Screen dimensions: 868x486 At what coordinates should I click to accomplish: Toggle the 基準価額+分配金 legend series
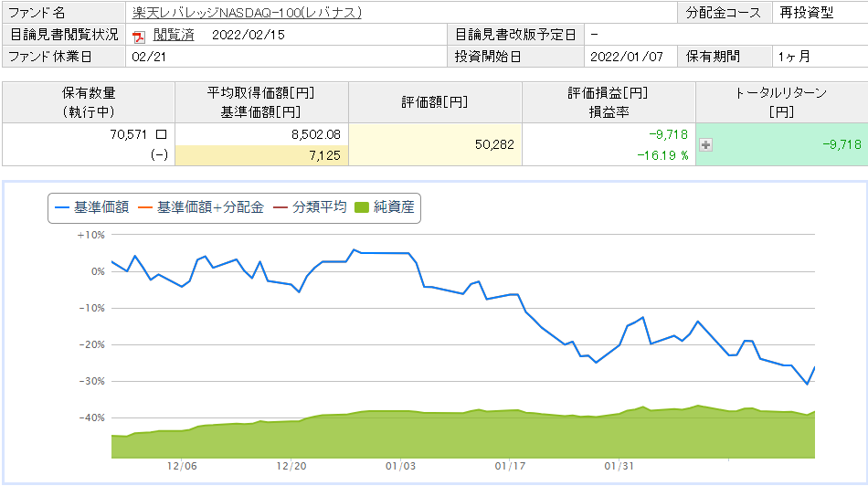click(x=201, y=207)
